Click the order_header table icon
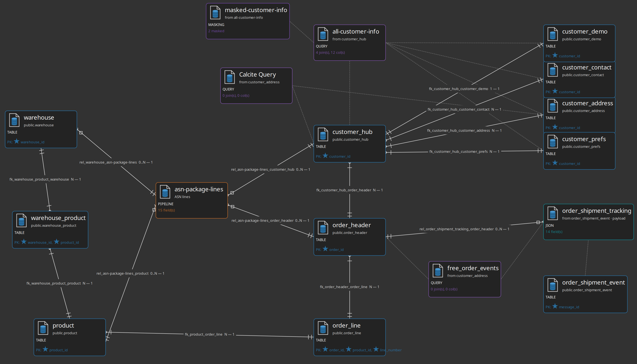The height and width of the screenshot is (364, 637). pos(323,228)
